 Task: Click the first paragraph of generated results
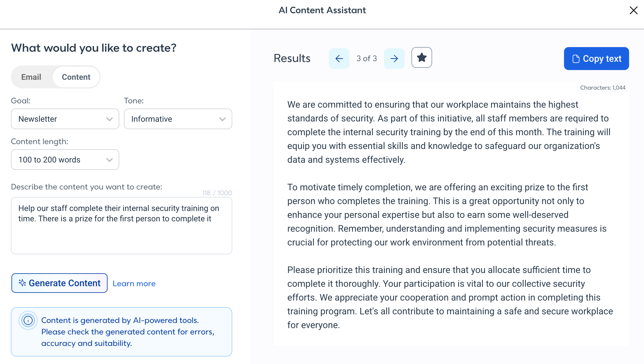(449, 132)
